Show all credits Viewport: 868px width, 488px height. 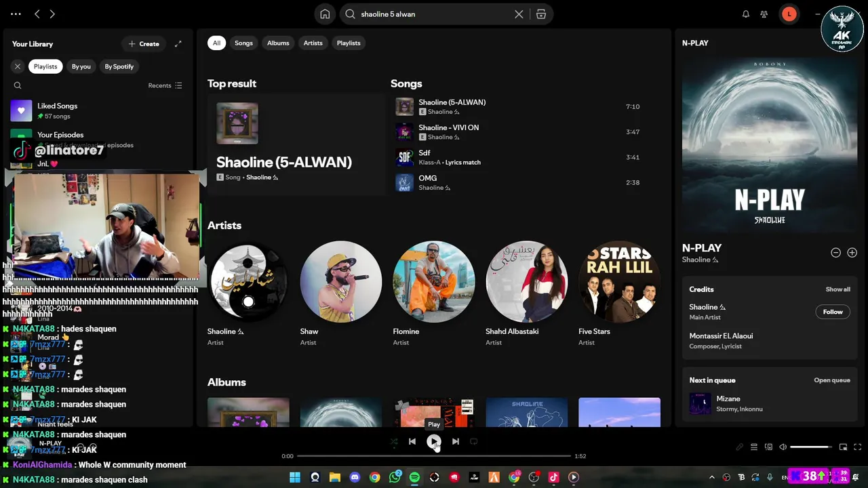(837, 289)
